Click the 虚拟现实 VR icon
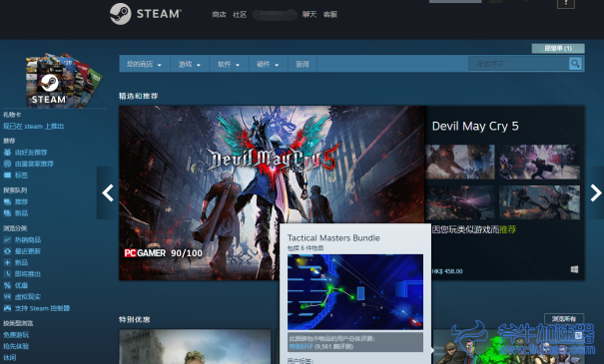Viewport: 604px width, 364px height. (7, 296)
